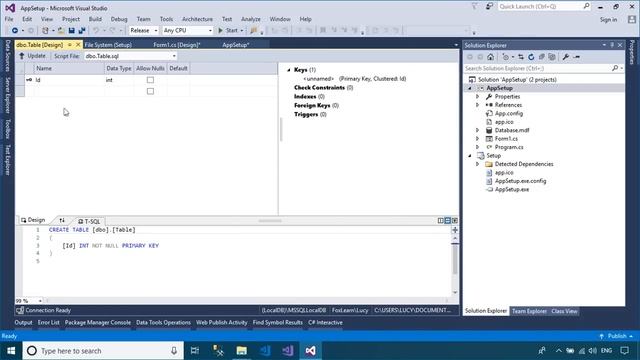Save the current file with the disk icon
Screen dimensions: 640x360
71,31
